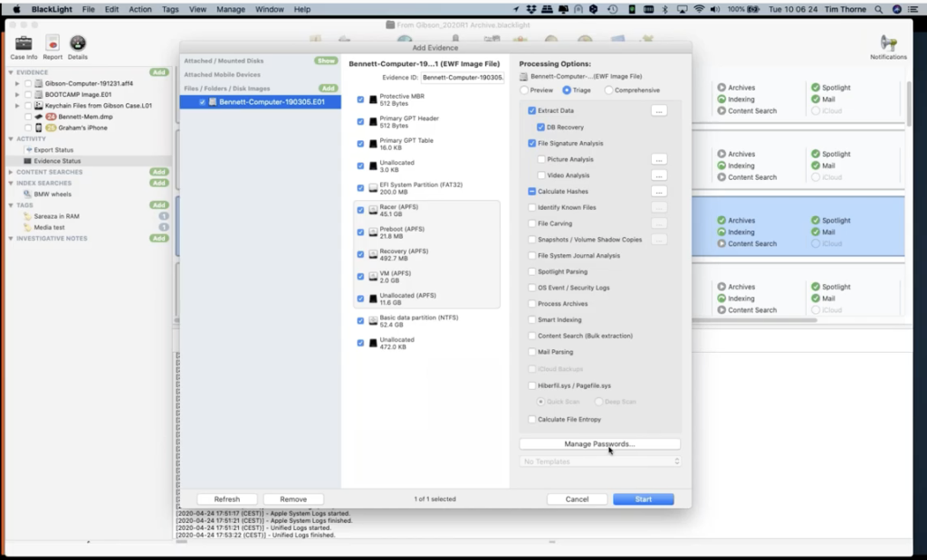Expand the Gibson-Computer-191231.aff4 tree item
The height and width of the screenshot is (560, 927).
[18, 84]
